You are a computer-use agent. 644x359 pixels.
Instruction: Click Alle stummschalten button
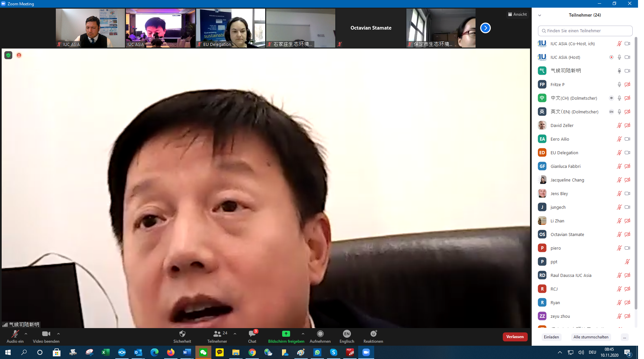pyautogui.click(x=590, y=337)
